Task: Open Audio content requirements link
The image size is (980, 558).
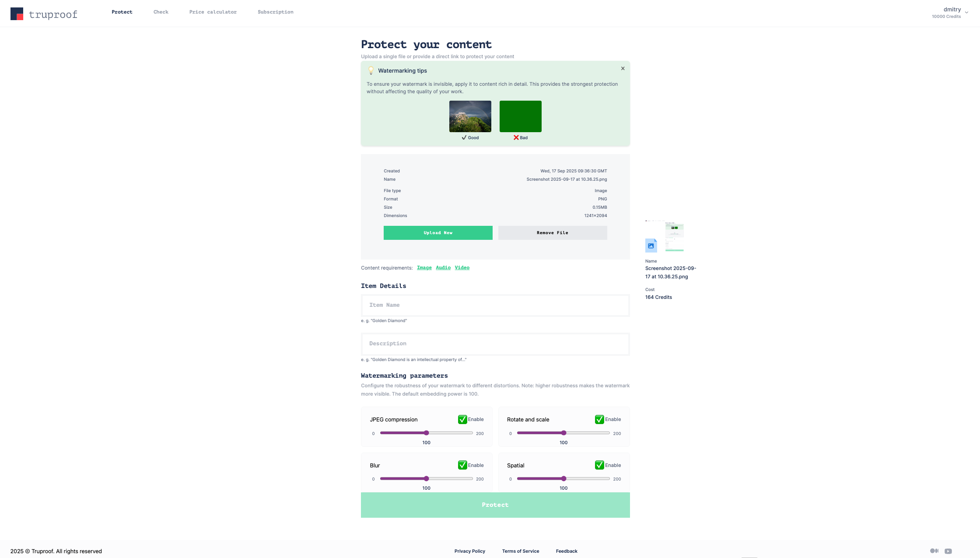Action: (x=443, y=267)
